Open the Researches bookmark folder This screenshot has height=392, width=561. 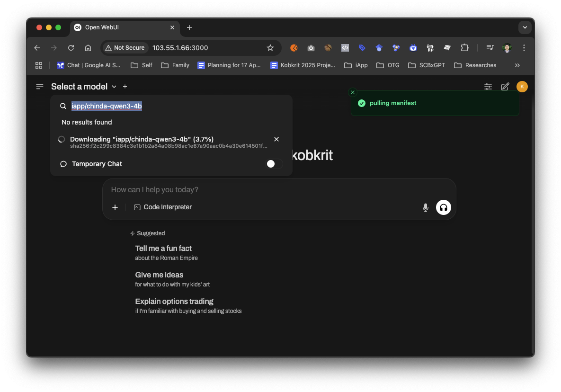coord(475,65)
